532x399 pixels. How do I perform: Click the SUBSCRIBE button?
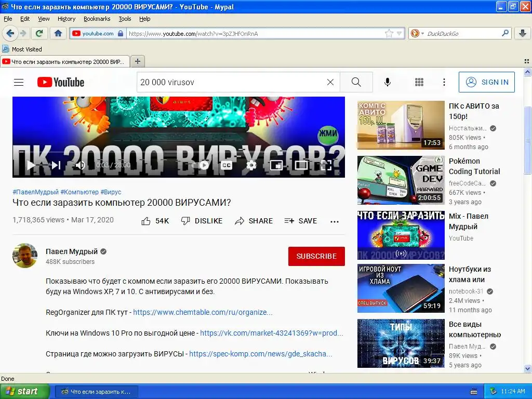[x=316, y=256]
